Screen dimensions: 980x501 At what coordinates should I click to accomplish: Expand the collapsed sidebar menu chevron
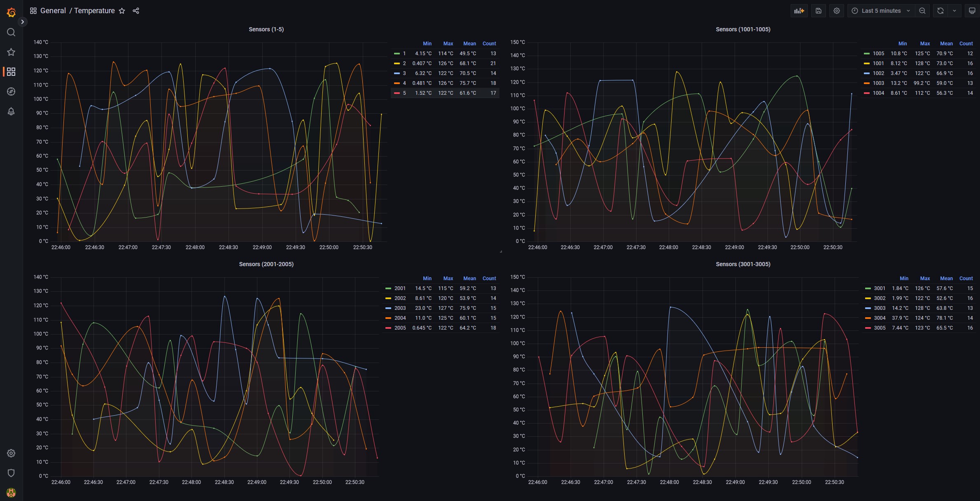coord(23,22)
